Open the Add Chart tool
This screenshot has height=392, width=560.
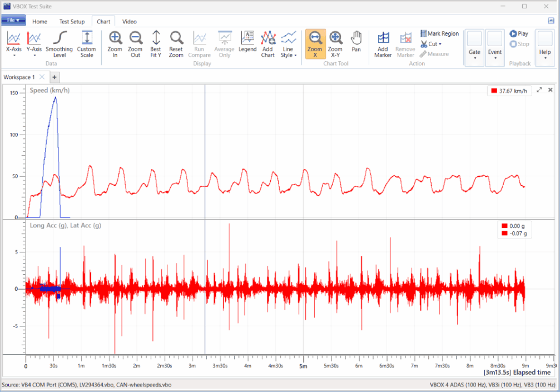tap(267, 44)
